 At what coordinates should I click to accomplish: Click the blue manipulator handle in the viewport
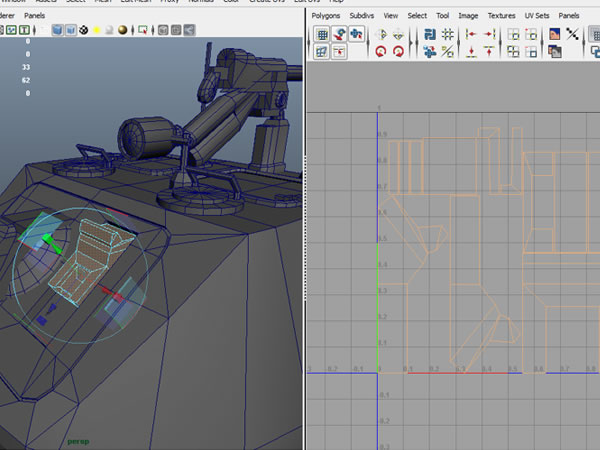coord(42,321)
